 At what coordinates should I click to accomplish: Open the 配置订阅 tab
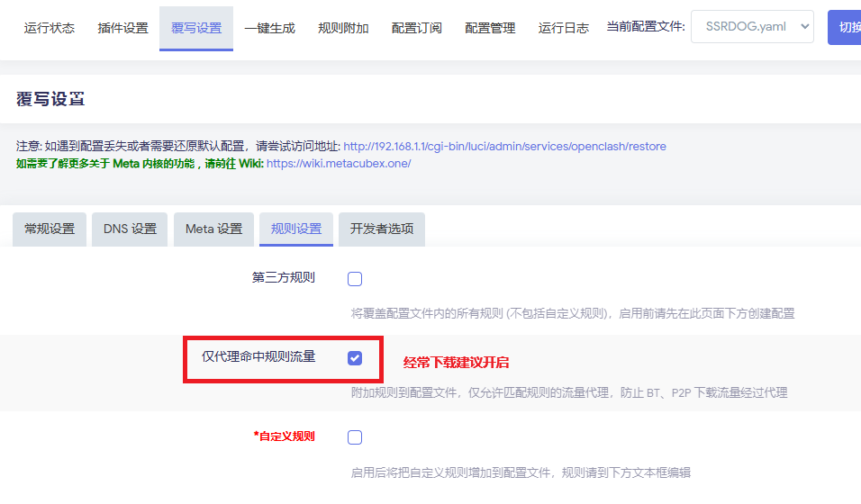coord(417,28)
